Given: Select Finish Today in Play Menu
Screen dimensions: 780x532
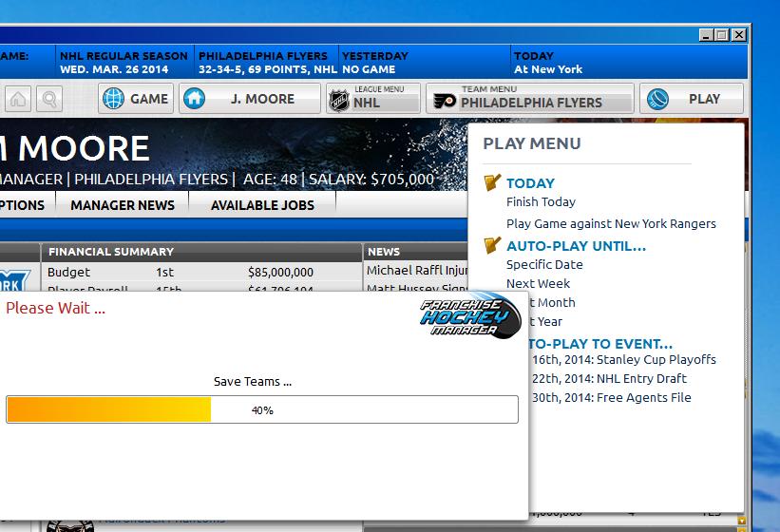Looking at the screenshot, I should [x=541, y=201].
